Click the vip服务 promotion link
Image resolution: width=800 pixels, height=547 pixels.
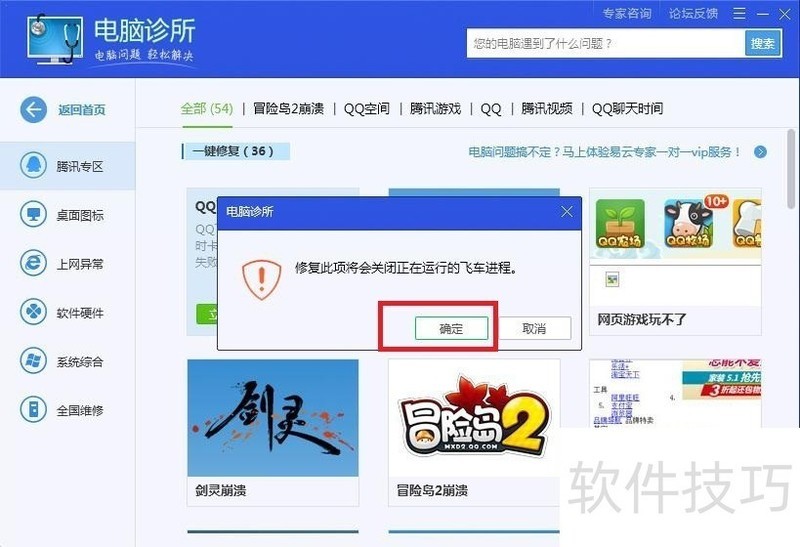tap(605, 152)
